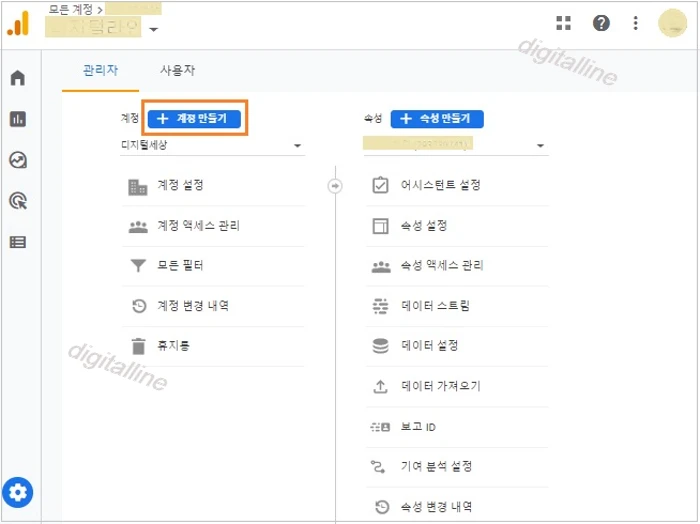Screen dimensions: 700x524
Task: Expand the account switcher arrow in header
Action: pos(154,29)
